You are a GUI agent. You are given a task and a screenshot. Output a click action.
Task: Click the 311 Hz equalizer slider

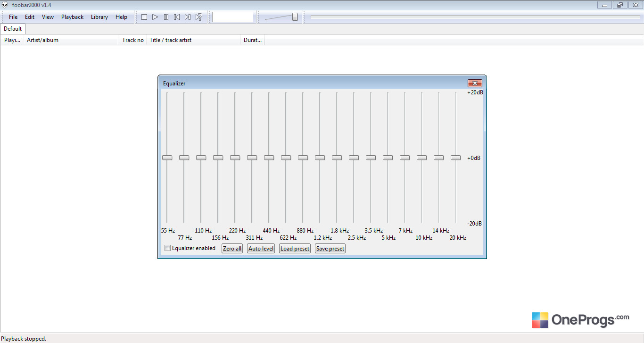coord(252,158)
